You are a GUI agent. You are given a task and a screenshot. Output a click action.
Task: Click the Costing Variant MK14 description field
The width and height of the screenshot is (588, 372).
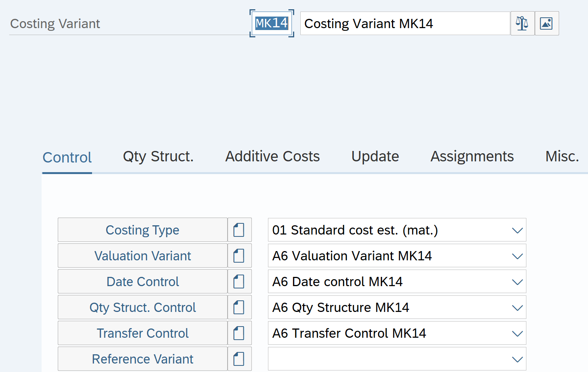pos(404,23)
